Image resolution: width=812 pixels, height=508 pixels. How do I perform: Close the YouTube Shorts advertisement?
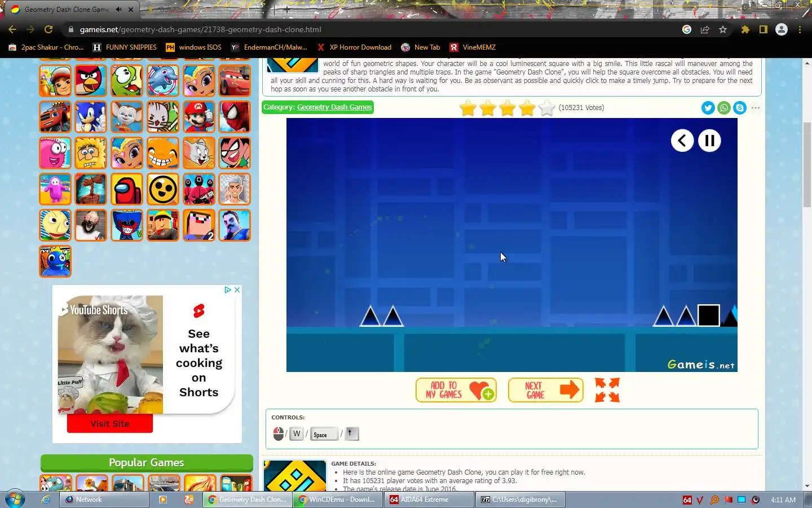tap(237, 290)
